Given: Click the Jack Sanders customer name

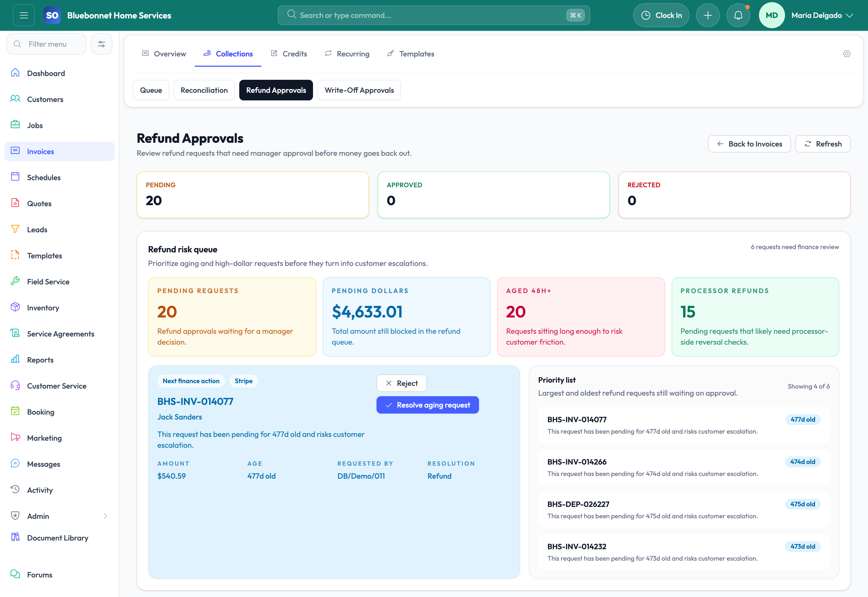Looking at the screenshot, I should [179, 417].
